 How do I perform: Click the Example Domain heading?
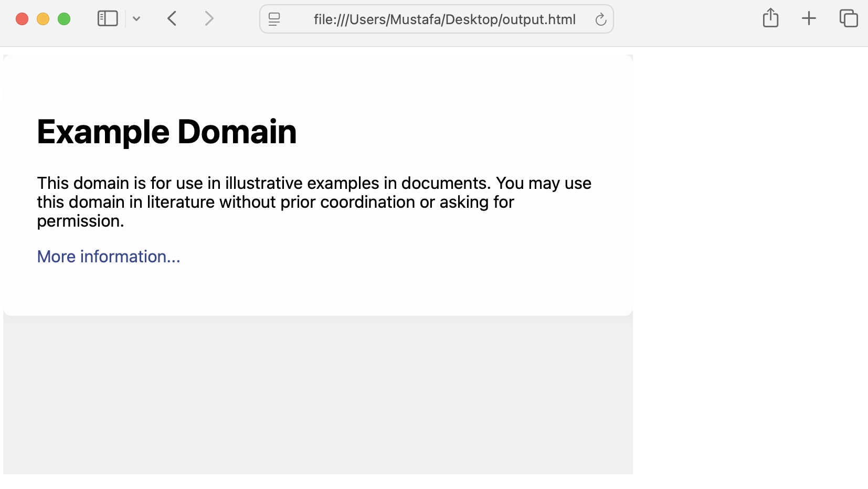point(166,132)
